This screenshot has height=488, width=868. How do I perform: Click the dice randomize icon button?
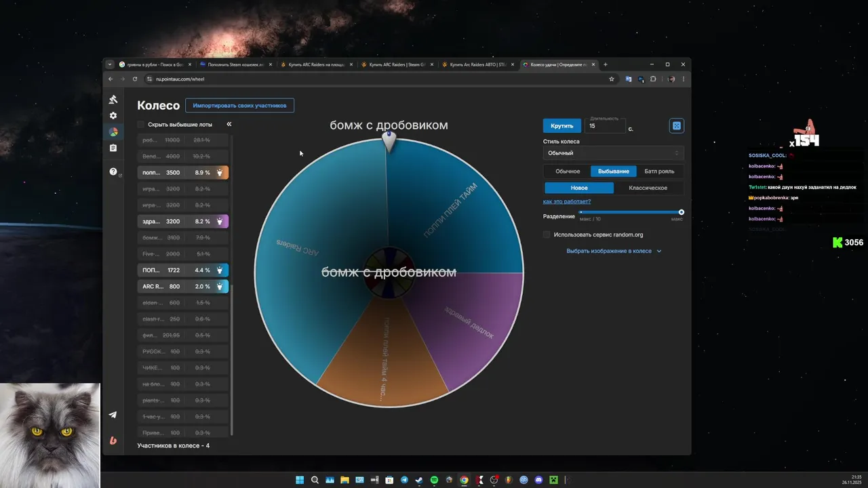coord(676,126)
